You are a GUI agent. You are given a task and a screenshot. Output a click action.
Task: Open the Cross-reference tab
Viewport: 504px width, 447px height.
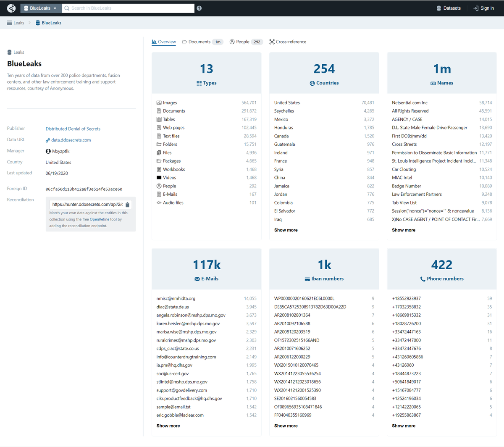pyautogui.click(x=288, y=42)
